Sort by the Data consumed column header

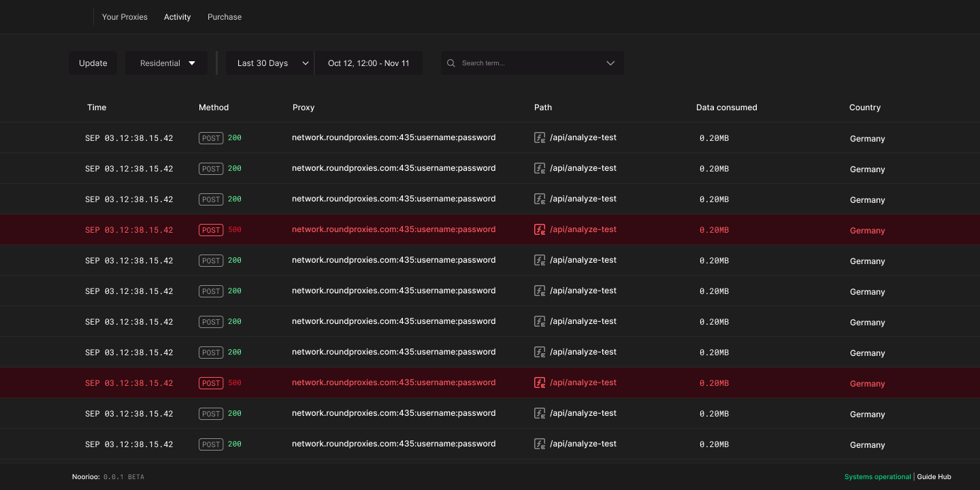click(x=726, y=108)
